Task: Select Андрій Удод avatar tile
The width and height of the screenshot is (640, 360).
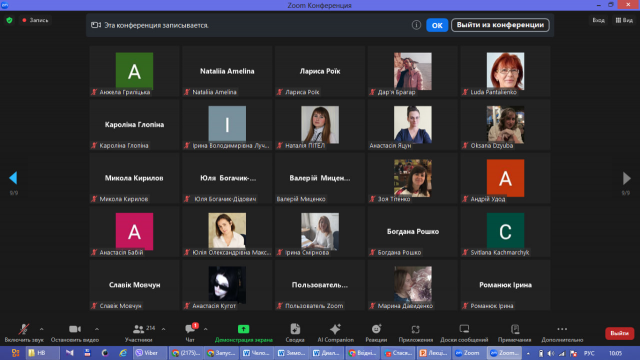Action: click(x=505, y=178)
